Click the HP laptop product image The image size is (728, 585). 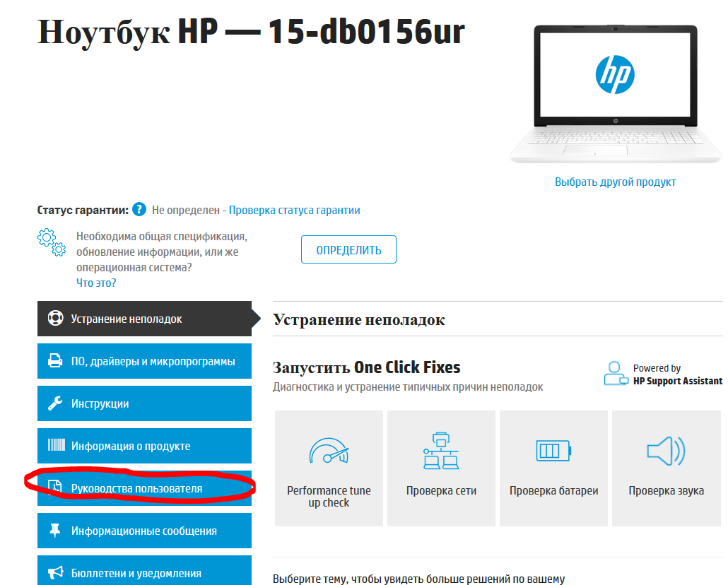616,93
